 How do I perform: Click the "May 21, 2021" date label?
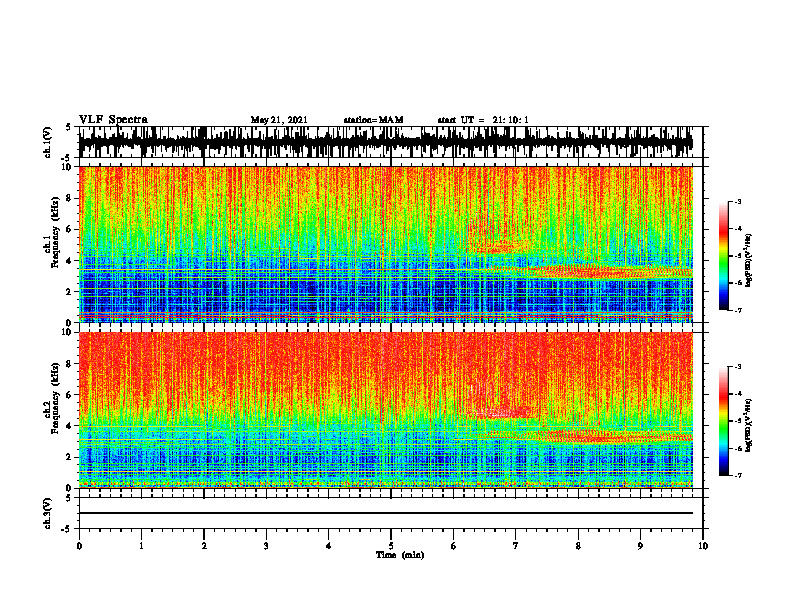pyautogui.click(x=279, y=120)
